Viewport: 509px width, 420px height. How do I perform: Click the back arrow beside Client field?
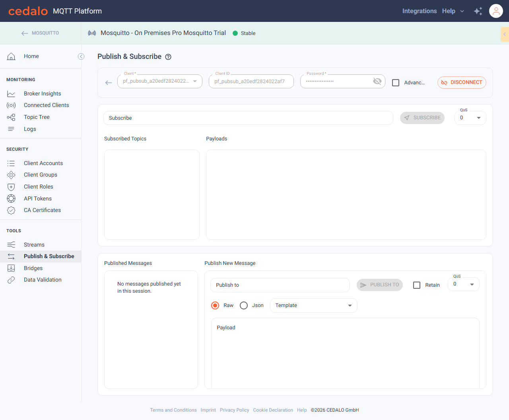click(109, 83)
